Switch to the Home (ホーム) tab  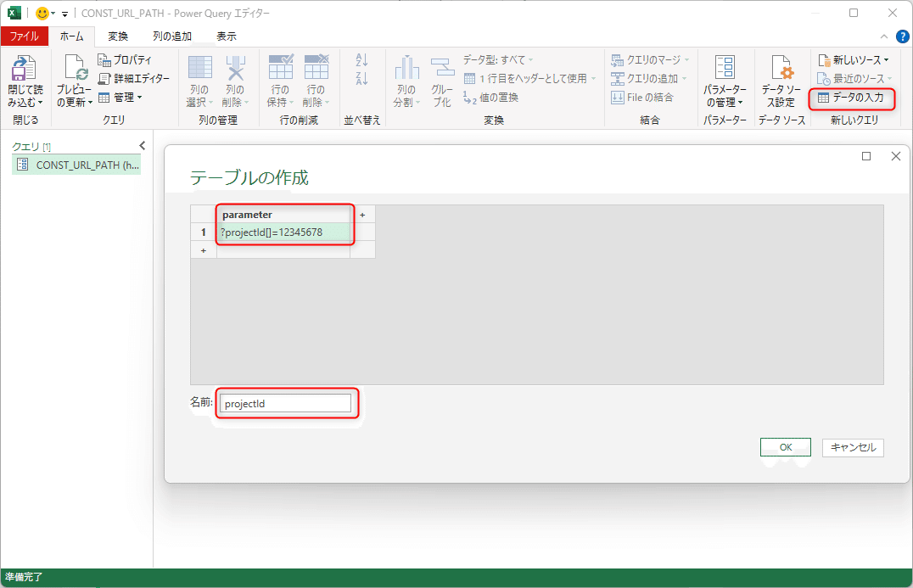71,36
